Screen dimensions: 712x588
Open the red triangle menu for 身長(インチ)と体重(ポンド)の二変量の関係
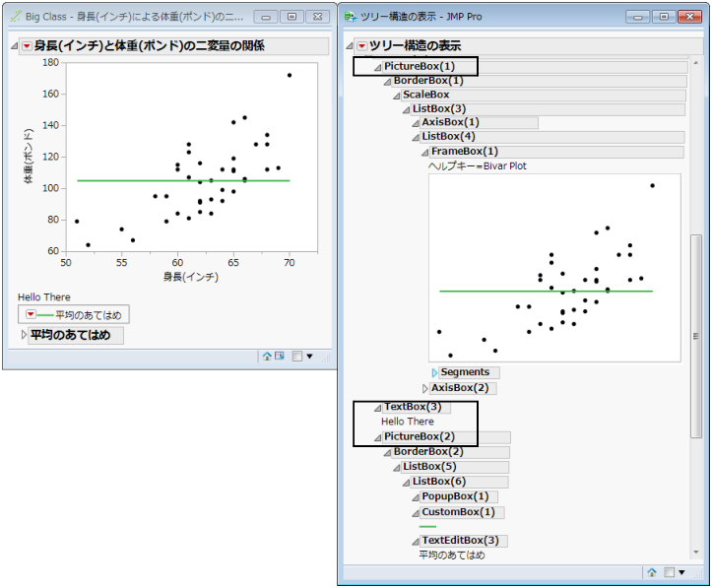tap(27, 46)
